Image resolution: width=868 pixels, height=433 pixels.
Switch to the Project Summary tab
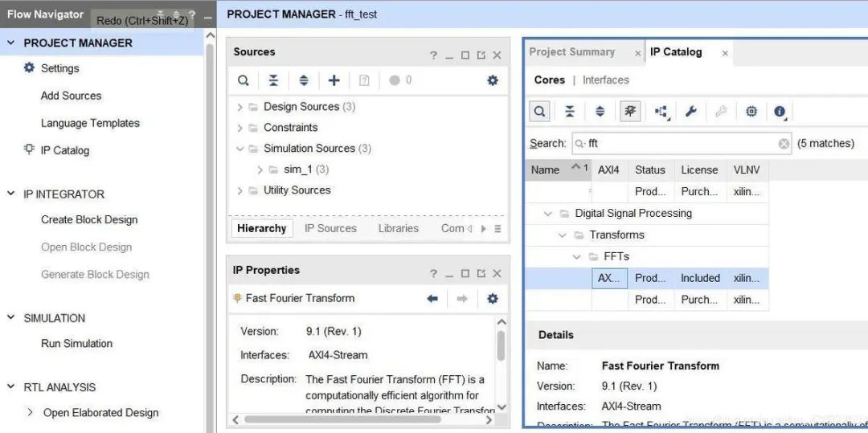(571, 52)
